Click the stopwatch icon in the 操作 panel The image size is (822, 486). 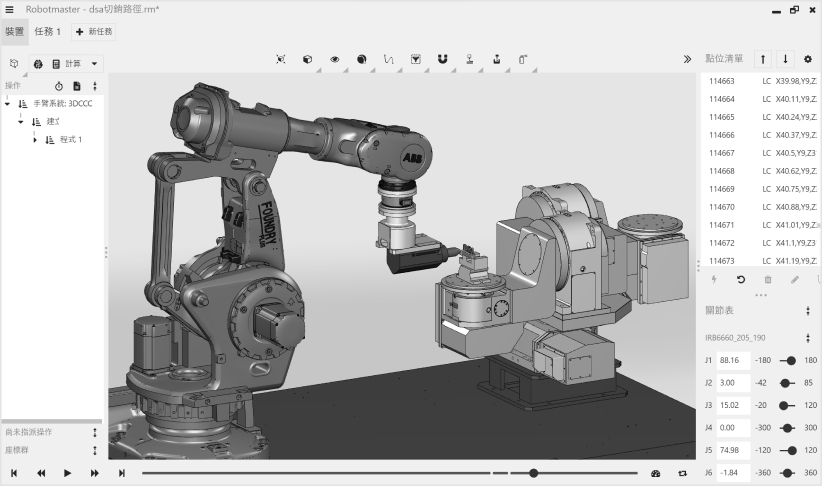tap(58, 86)
